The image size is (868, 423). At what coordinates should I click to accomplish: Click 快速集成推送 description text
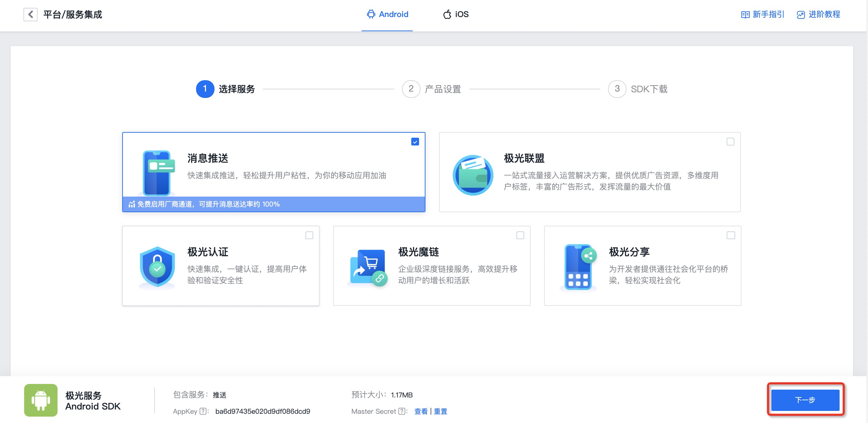coord(287,175)
